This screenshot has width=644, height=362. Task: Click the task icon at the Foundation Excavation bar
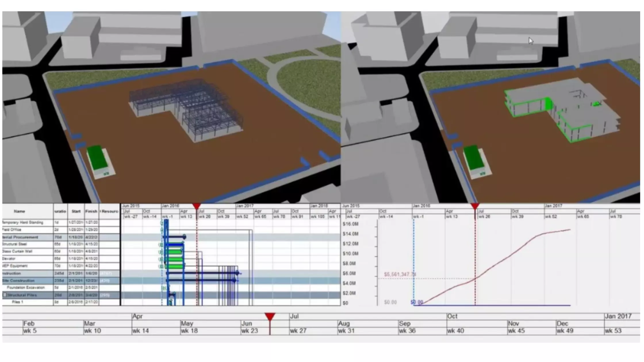pyautogui.click(x=164, y=288)
